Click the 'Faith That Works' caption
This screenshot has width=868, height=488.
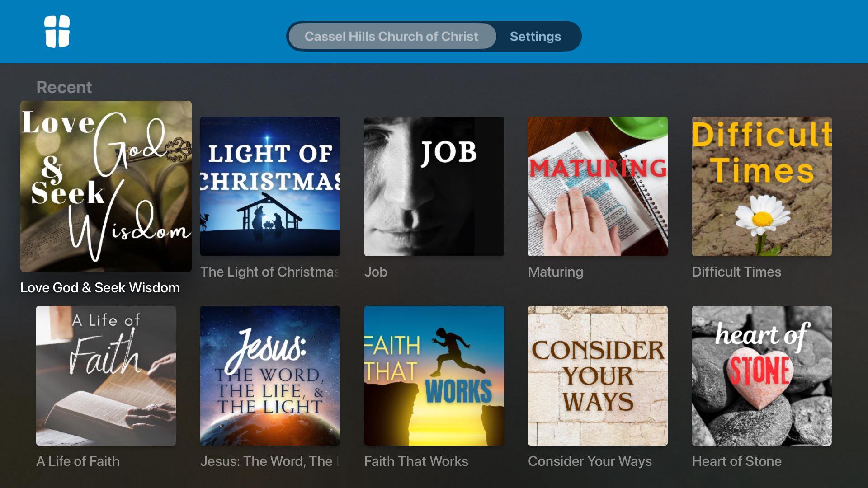pos(416,461)
